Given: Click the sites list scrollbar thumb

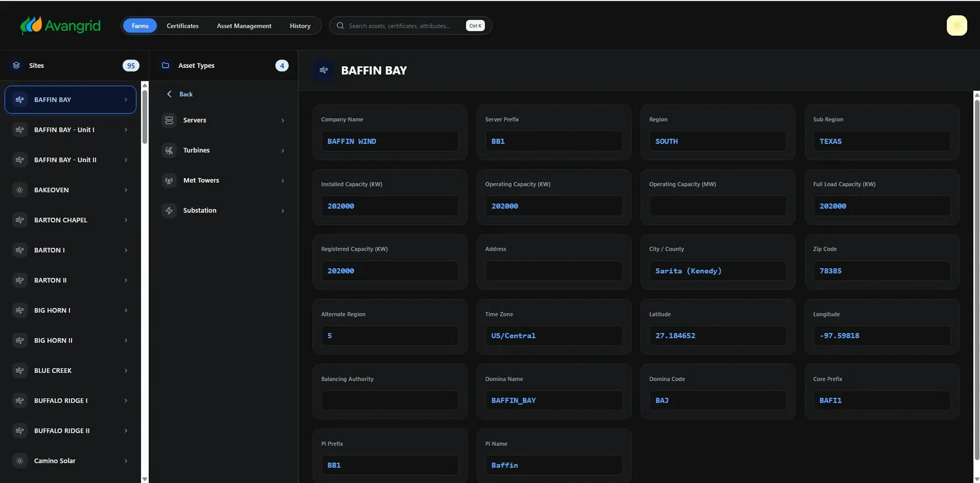Looking at the screenshot, I should (x=145, y=116).
